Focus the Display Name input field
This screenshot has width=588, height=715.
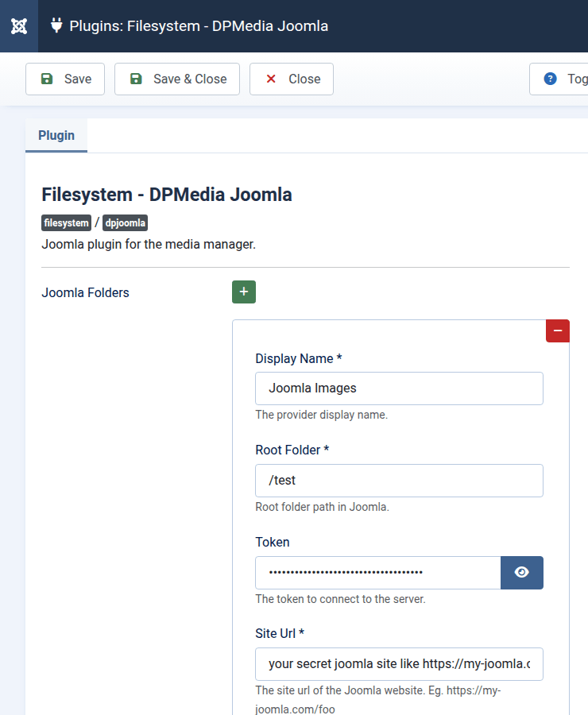coord(399,388)
